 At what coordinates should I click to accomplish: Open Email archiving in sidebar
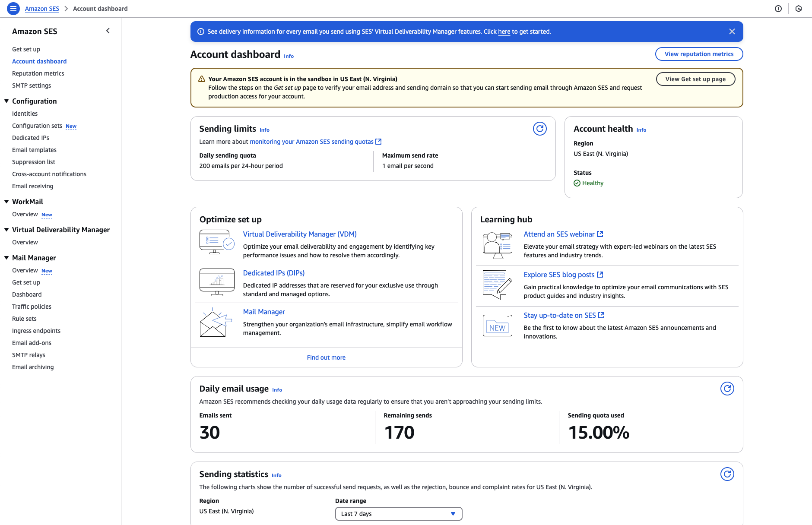click(x=33, y=367)
